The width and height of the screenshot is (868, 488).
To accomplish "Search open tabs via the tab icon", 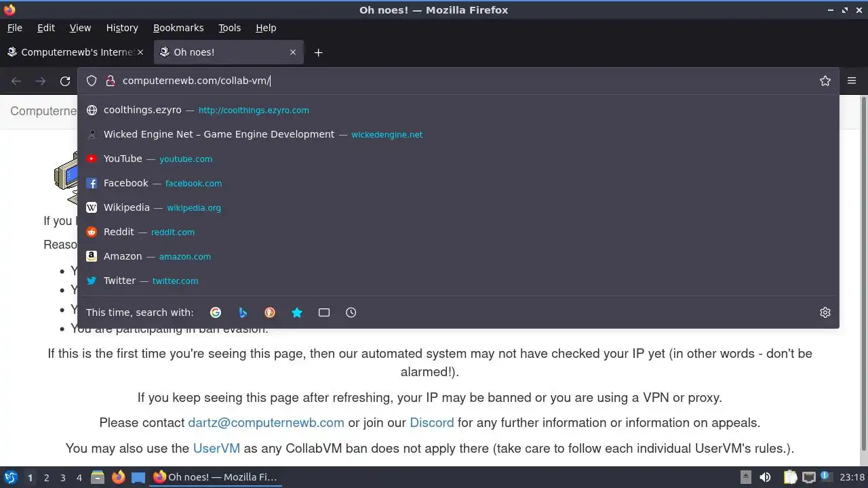I will (324, 312).
